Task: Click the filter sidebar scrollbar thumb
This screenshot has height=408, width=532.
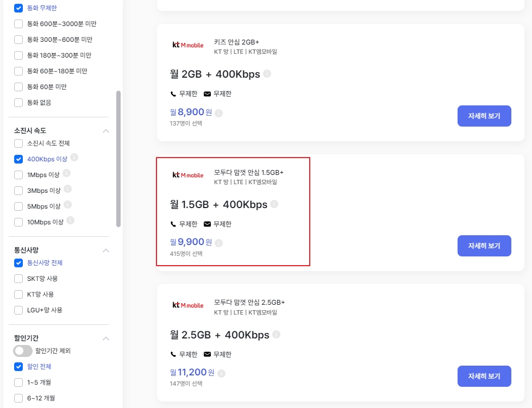Action: (x=118, y=159)
